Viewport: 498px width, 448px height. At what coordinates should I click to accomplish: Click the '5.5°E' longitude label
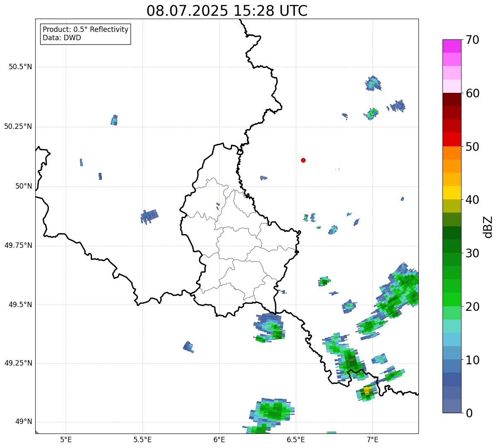click(143, 439)
